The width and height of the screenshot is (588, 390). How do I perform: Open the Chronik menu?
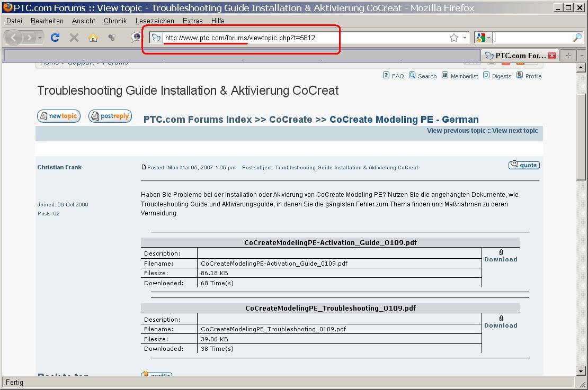(x=115, y=21)
